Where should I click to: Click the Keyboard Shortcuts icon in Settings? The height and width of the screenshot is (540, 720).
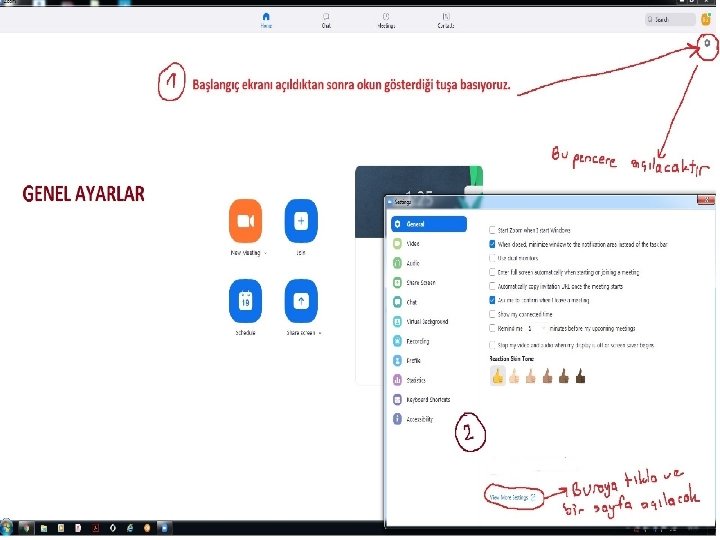397,399
